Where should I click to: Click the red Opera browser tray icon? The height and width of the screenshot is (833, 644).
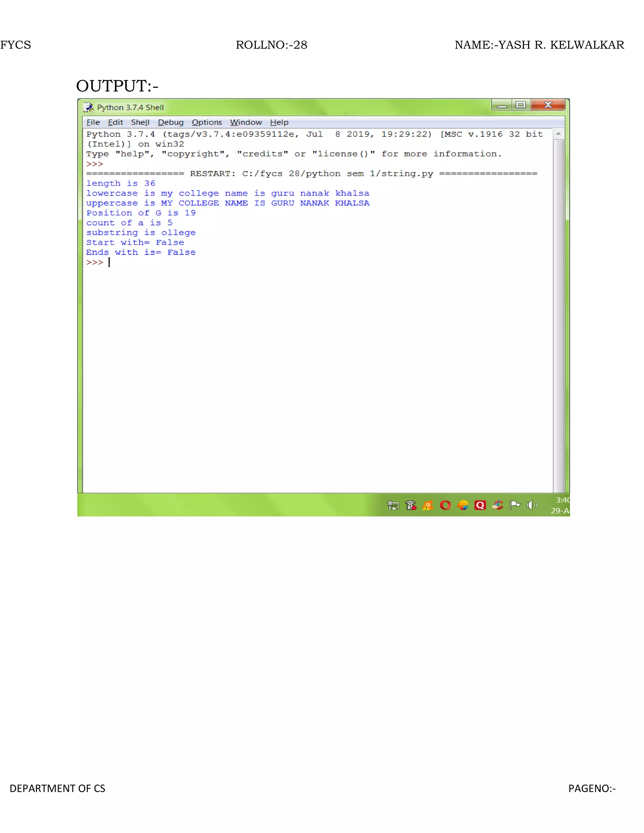tap(445, 505)
